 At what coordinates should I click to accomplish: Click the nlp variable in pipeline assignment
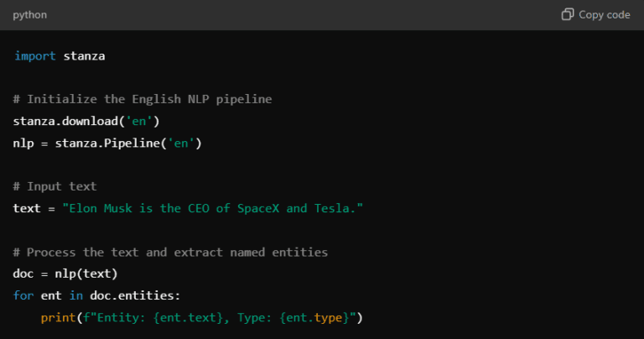tap(23, 143)
